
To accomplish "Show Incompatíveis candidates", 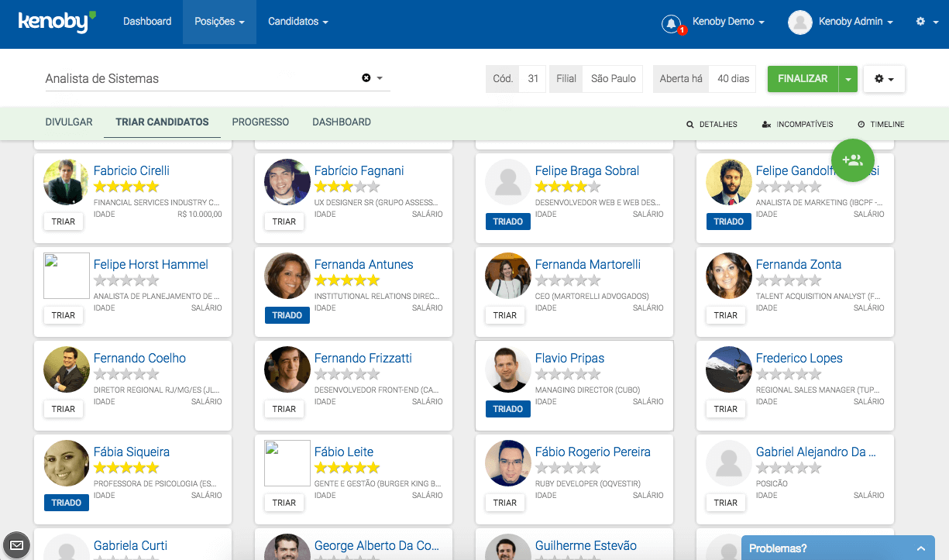I will pos(797,124).
